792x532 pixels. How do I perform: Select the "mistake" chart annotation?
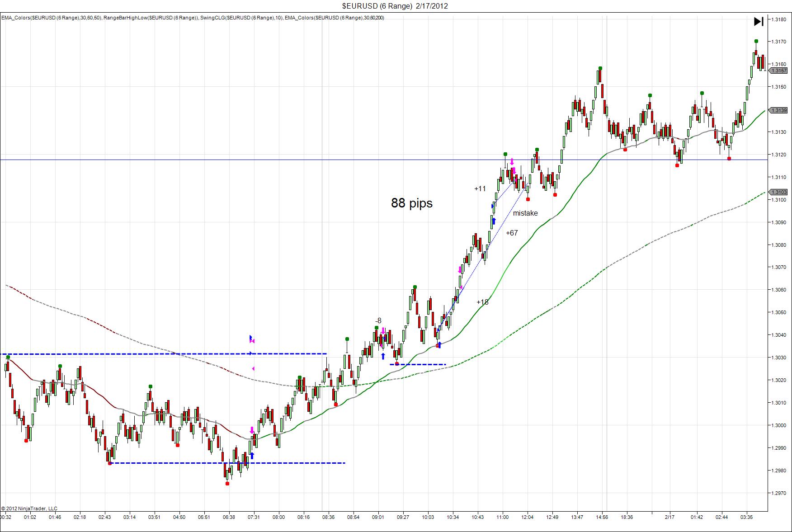(525, 213)
